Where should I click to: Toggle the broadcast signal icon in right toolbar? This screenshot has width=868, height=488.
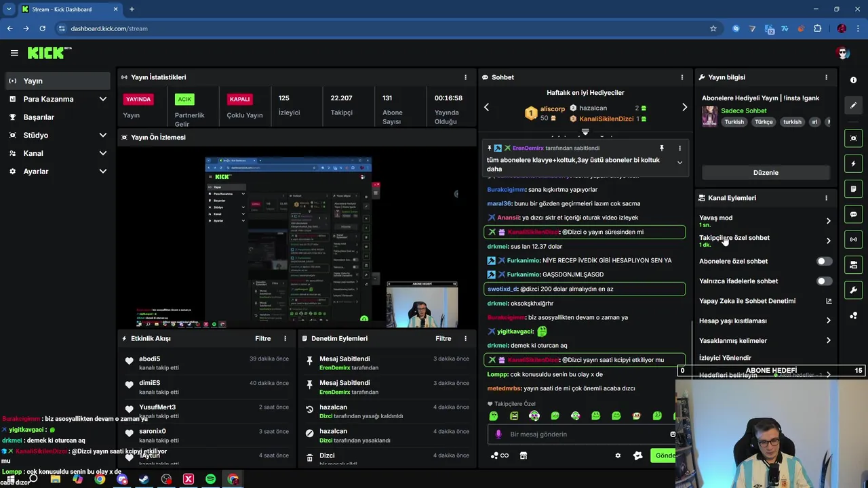[853, 239]
